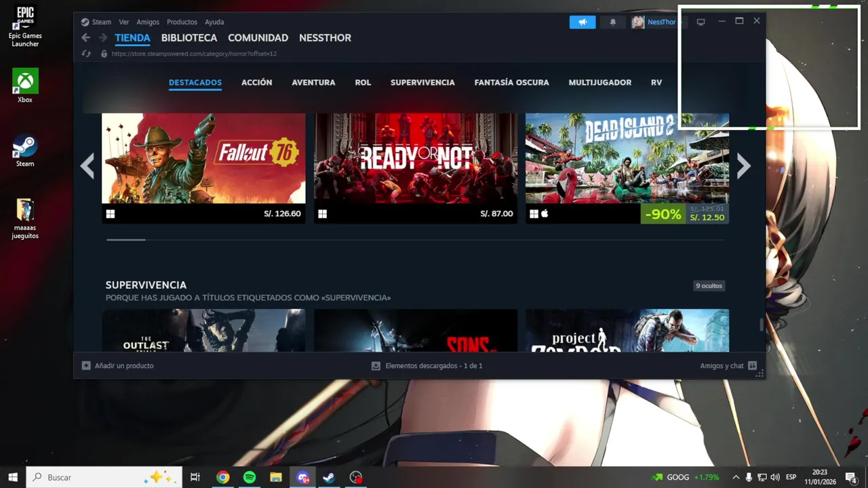
Task: Select the MULTIJUGADOR category tab
Action: click(600, 82)
